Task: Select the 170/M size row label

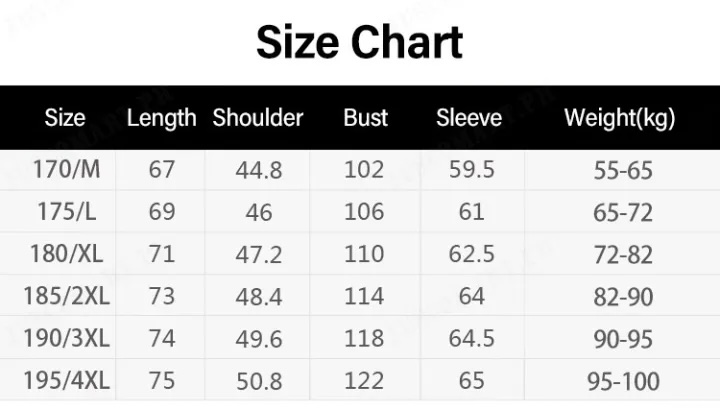Action: tap(67, 169)
